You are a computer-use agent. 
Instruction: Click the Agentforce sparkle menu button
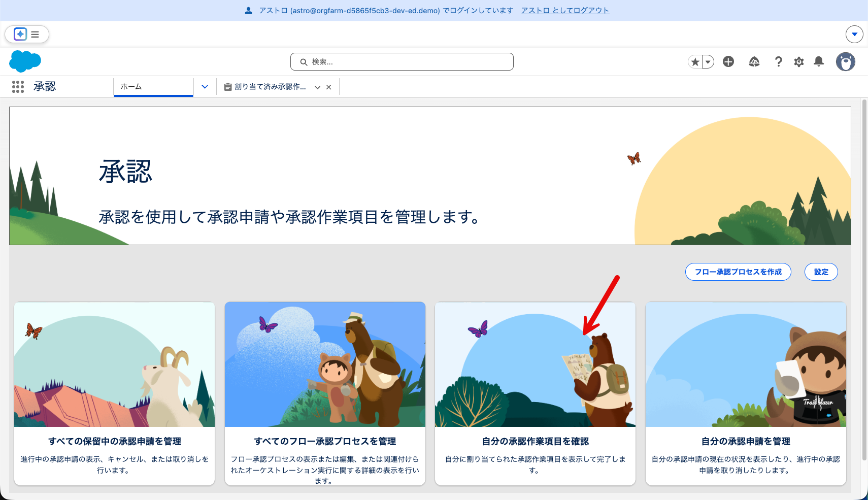point(27,34)
